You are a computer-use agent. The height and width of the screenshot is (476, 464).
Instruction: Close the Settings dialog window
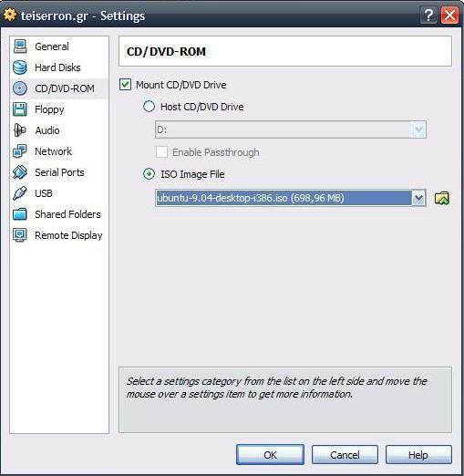pyautogui.click(x=449, y=15)
